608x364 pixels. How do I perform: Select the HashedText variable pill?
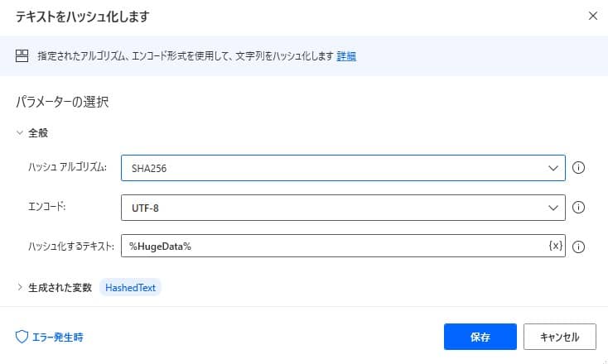coord(131,287)
